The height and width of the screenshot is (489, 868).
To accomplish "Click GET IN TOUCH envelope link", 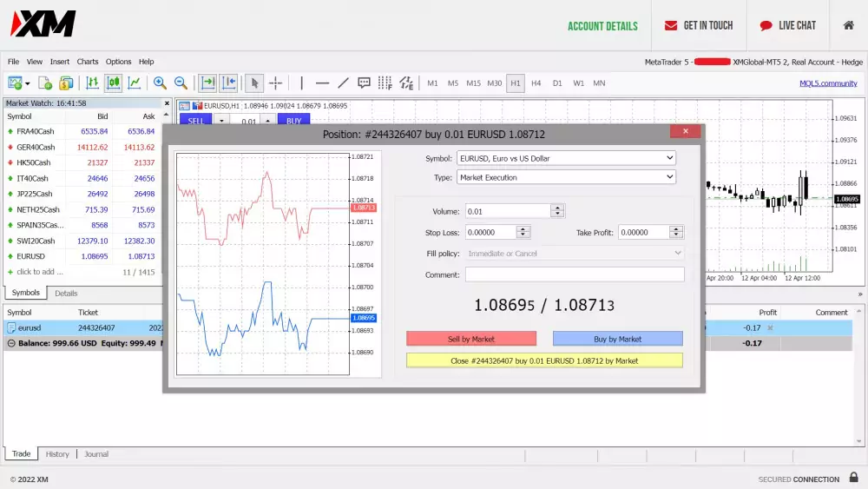I will (699, 25).
